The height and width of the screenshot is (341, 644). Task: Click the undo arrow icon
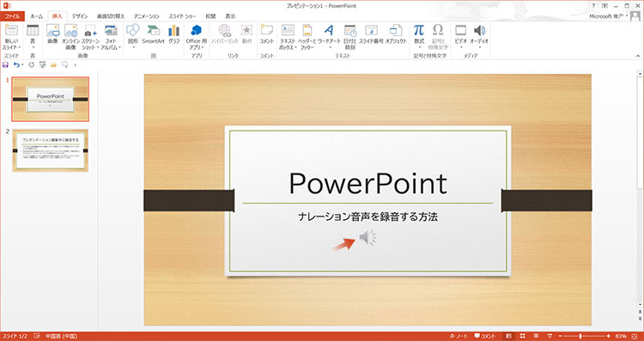coord(16,64)
